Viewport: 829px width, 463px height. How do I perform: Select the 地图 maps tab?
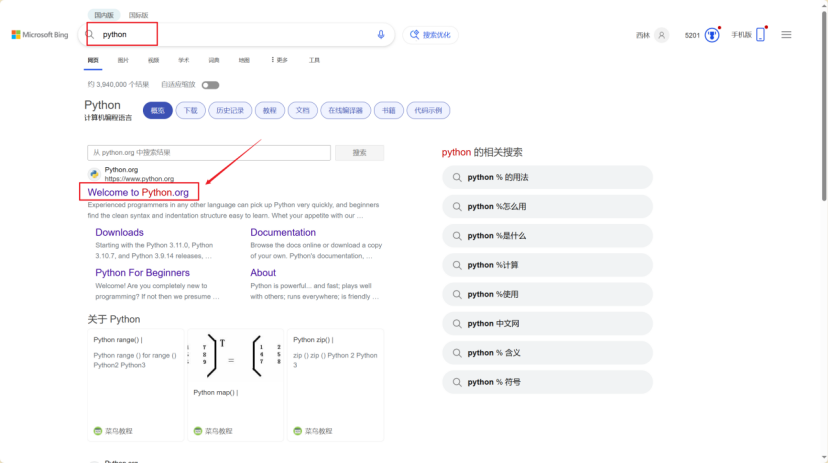pos(244,60)
